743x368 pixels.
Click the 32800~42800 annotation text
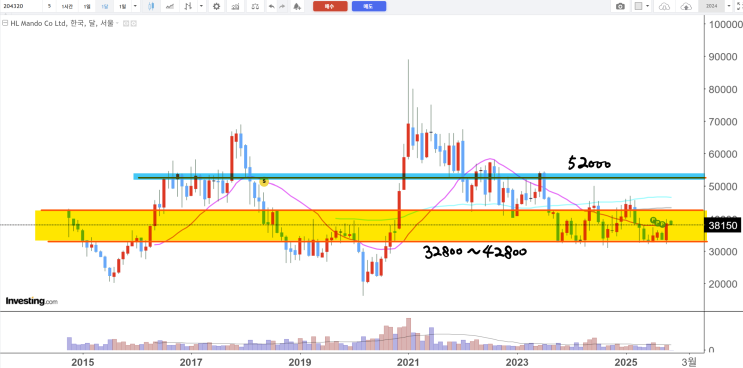click(x=475, y=252)
